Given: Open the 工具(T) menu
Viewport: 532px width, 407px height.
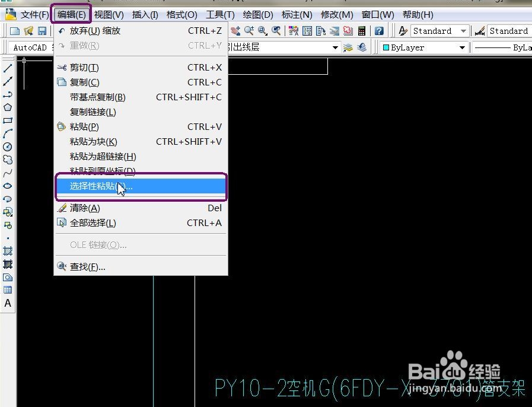Looking at the screenshot, I should [x=221, y=14].
